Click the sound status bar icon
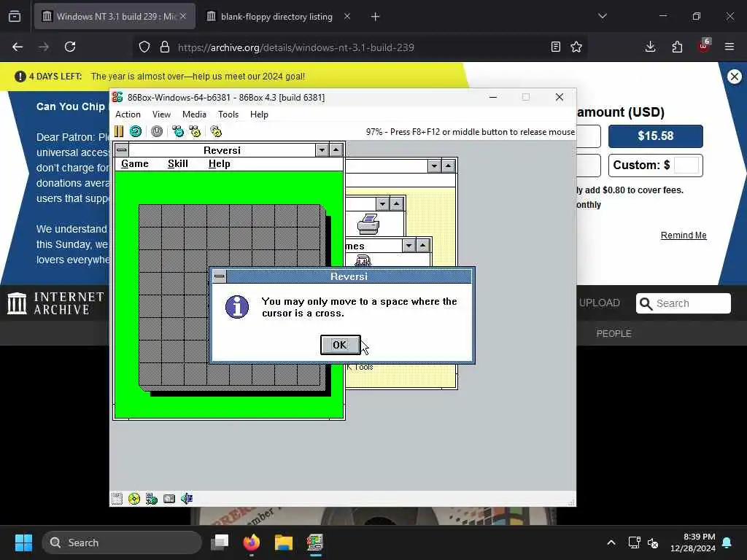The width and height of the screenshot is (747, 560). pyautogui.click(x=187, y=499)
